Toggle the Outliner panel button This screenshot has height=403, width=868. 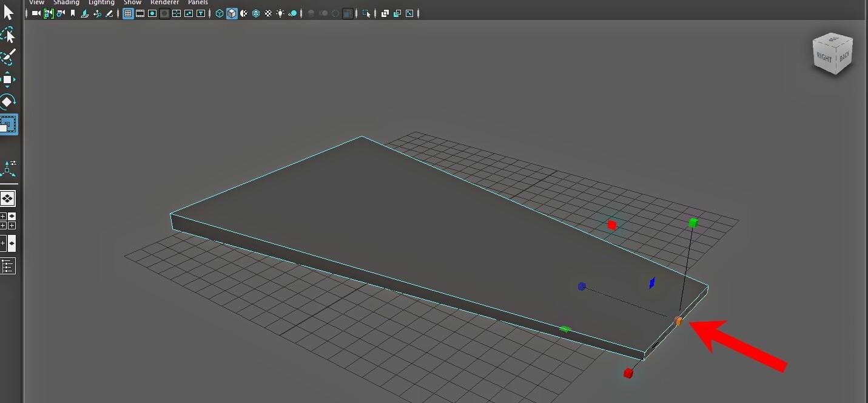coord(8,266)
